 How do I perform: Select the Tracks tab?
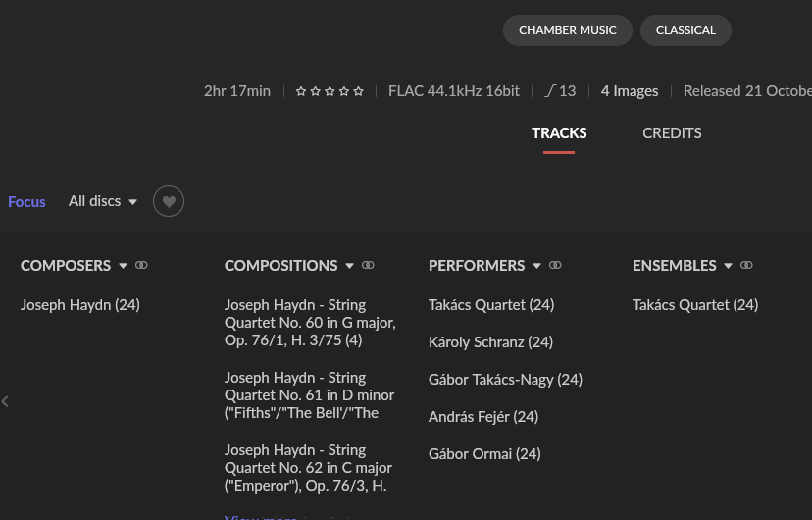[x=559, y=133]
